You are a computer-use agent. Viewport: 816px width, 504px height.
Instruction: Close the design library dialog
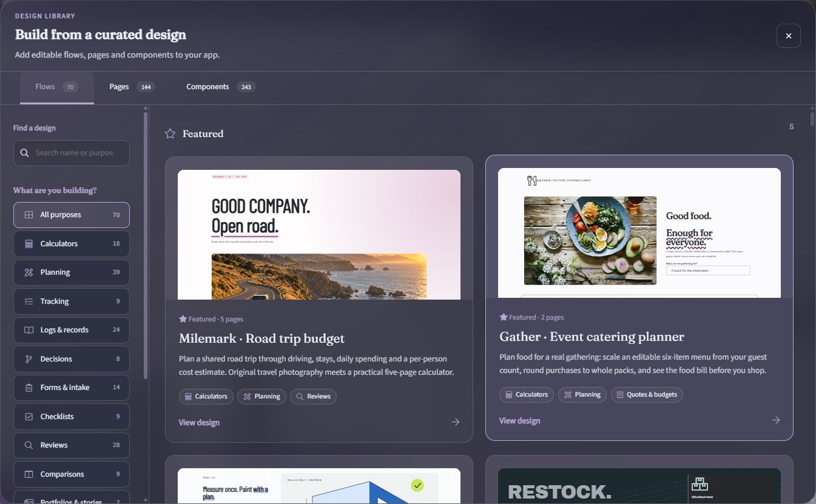click(x=788, y=36)
